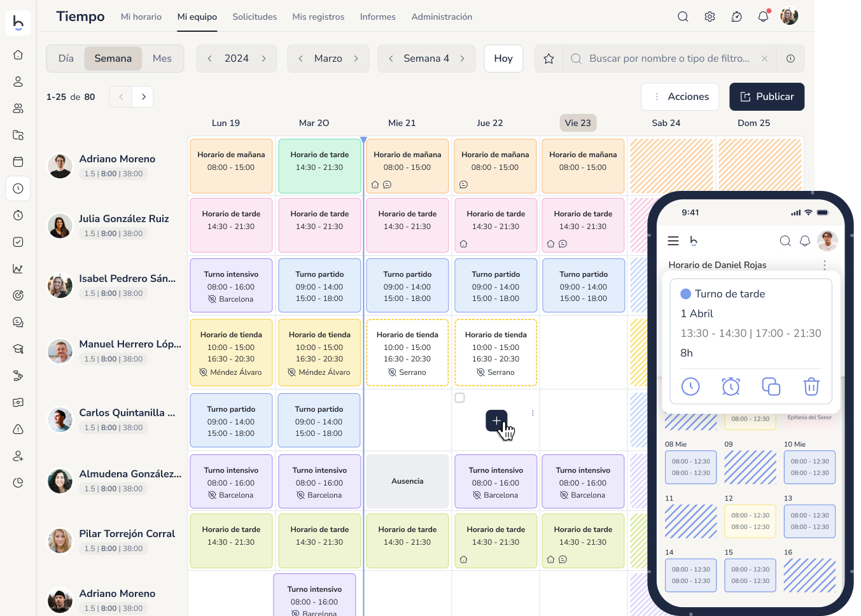
Task: Click the dark plus add-shift button
Action: [496, 421]
